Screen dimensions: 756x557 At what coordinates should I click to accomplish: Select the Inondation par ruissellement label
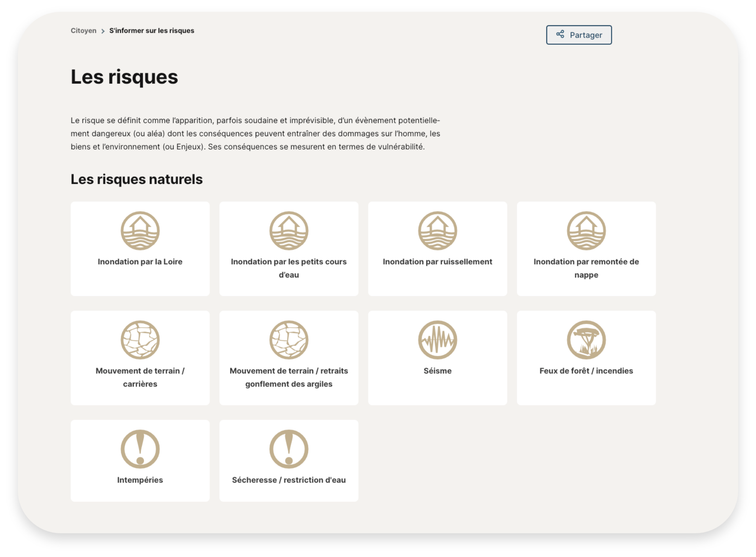[437, 262]
